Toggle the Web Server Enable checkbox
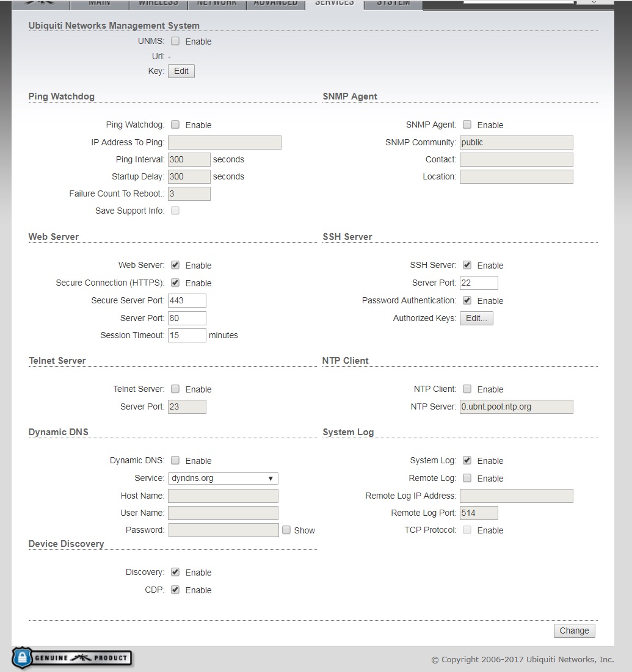632x672 pixels. click(175, 265)
